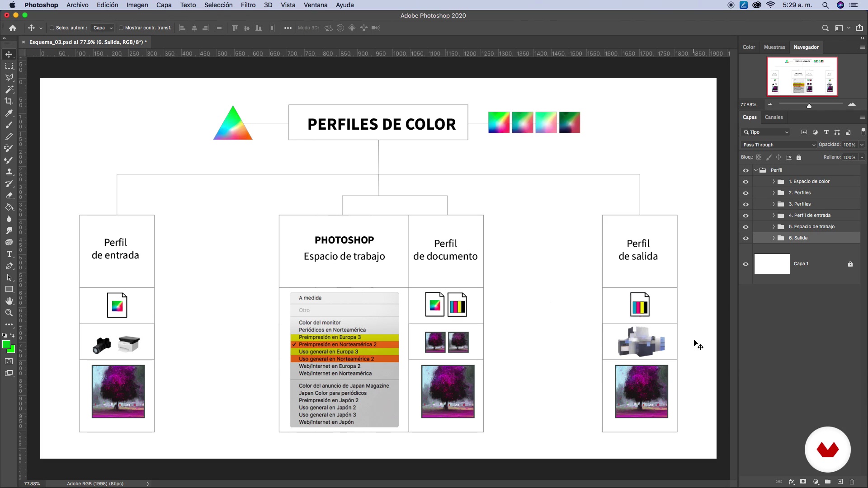Open the Filtro menu
The height and width of the screenshot is (488, 868).
click(248, 5)
